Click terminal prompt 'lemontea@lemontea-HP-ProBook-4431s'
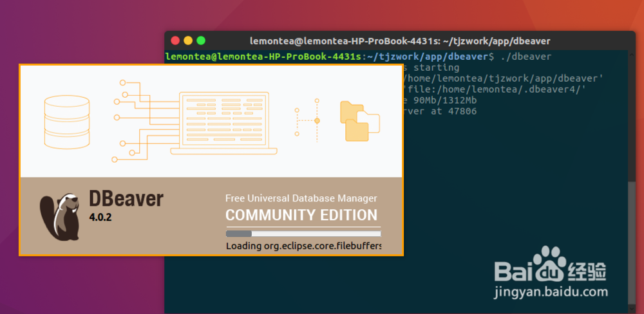Screen dimensions: 644x314 263,56
